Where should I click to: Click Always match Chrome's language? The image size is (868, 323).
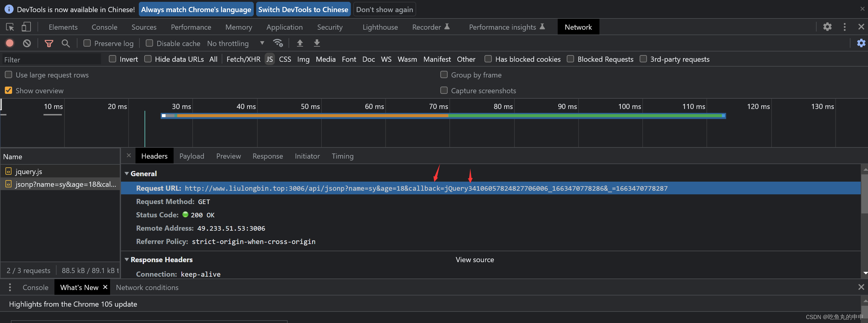pyautogui.click(x=196, y=9)
